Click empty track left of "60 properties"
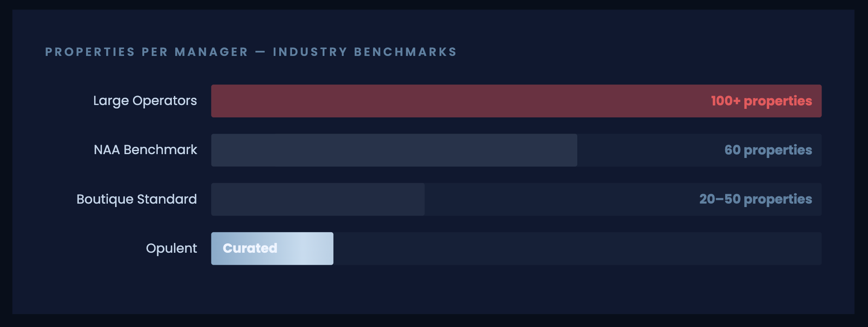This screenshot has width=868, height=327. point(648,150)
